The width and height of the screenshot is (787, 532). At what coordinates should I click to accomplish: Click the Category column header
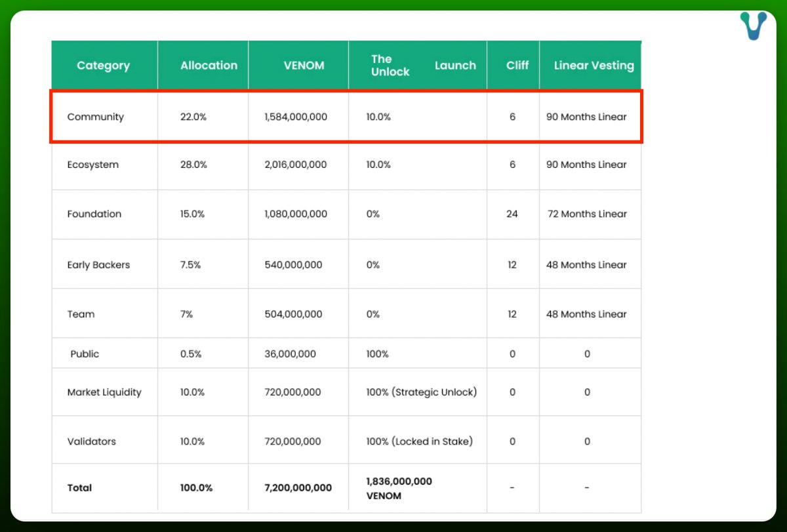click(104, 66)
